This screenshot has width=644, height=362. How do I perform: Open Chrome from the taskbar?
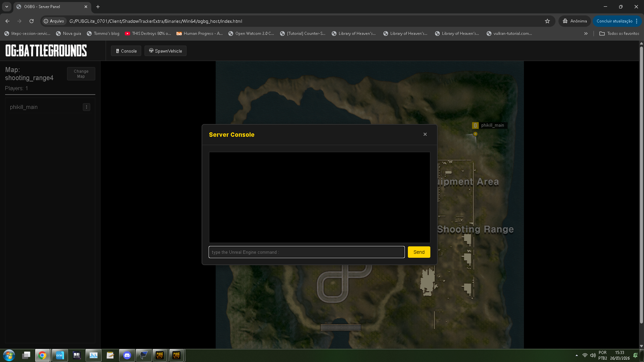tap(43, 355)
